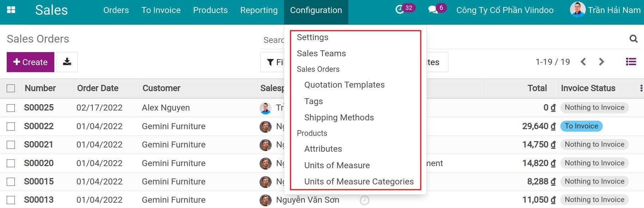Open order S00025

point(38,108)
